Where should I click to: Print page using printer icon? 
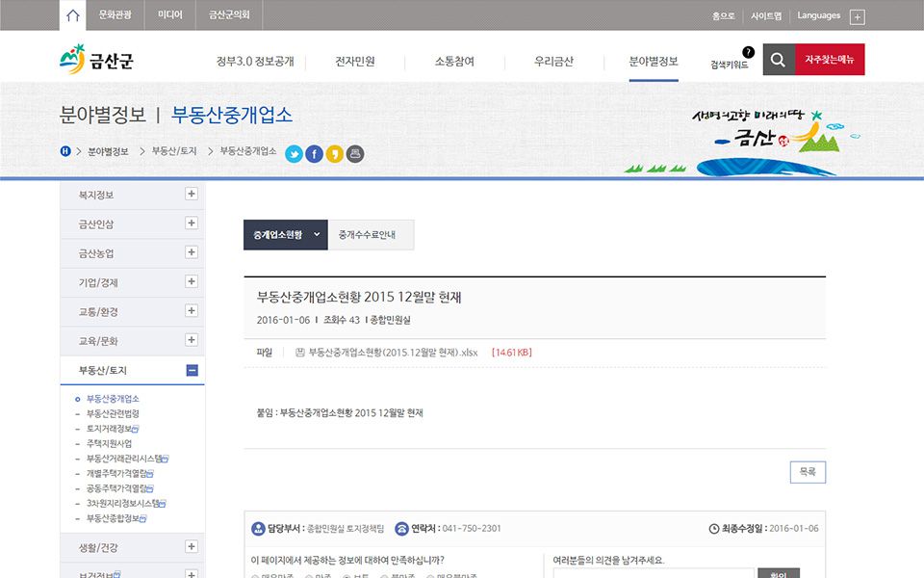coord(355,153)
